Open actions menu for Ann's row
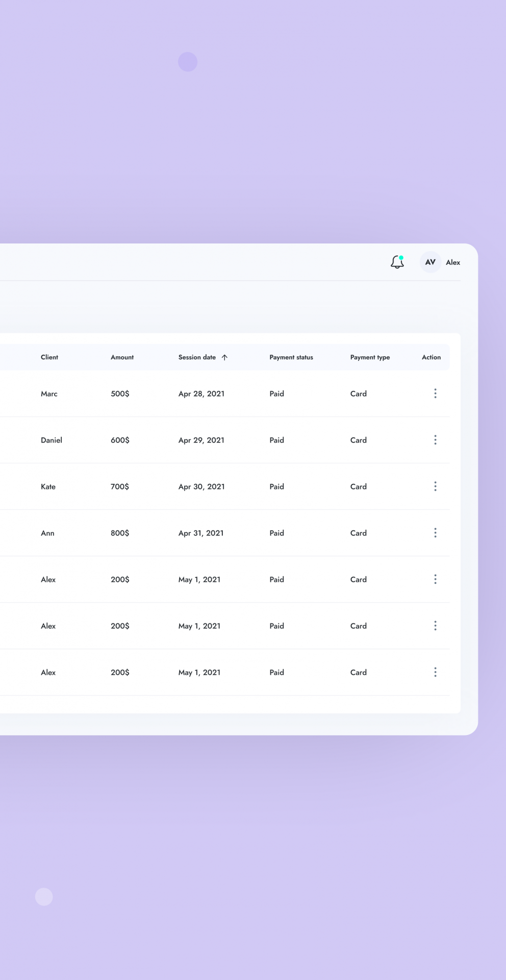506x980 pixels. point(435,533)
